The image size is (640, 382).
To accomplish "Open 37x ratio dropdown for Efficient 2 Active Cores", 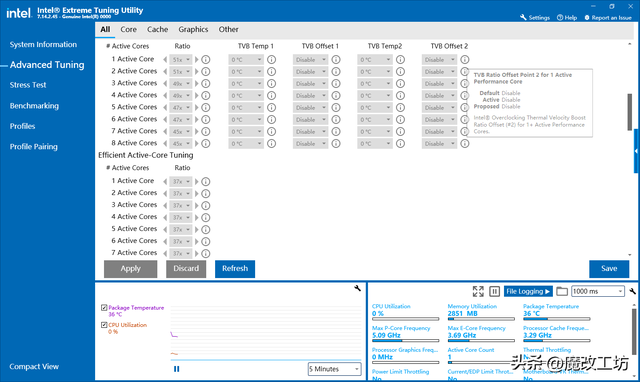I will [x=180, y=193].
